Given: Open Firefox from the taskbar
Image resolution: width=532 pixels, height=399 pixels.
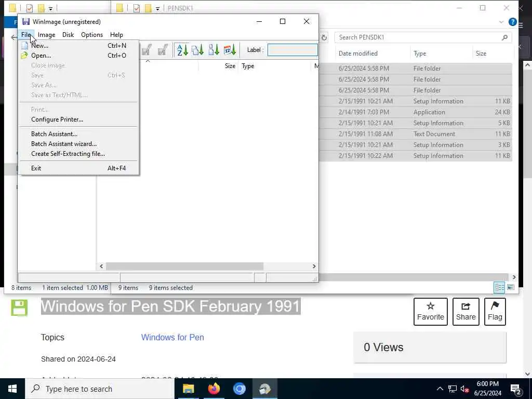Looking at the screenshot, I should pos(214,389).
